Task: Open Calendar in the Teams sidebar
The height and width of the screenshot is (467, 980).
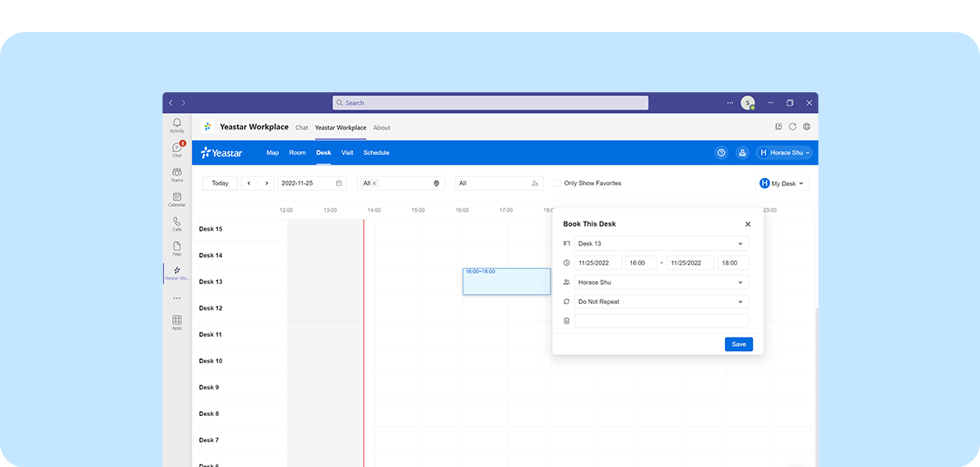Action: point(177,199)
